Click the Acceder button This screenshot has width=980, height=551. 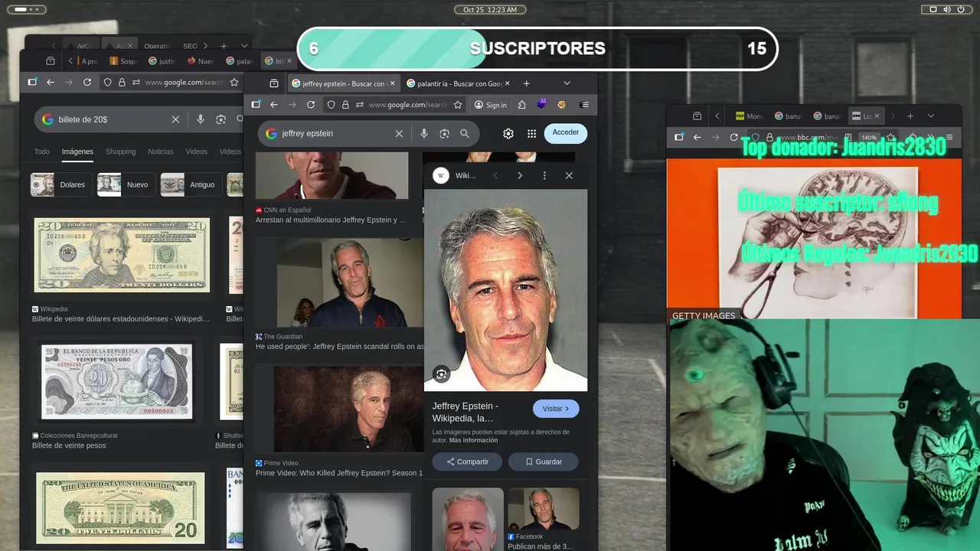566,133
